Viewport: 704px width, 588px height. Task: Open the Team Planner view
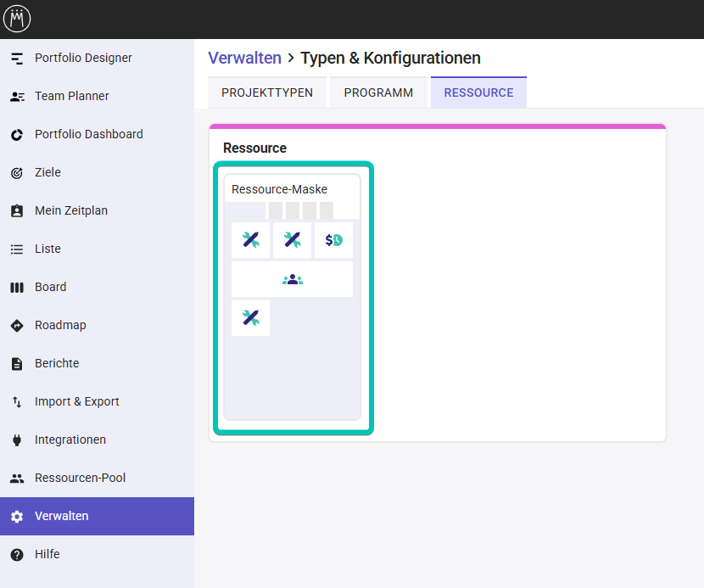[x=97, y=96]
